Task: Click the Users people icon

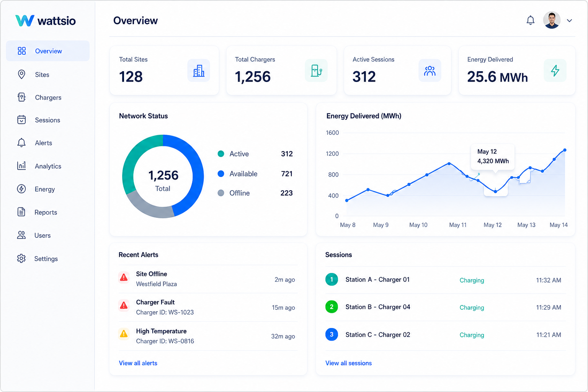Action: [x=21, y=235]
